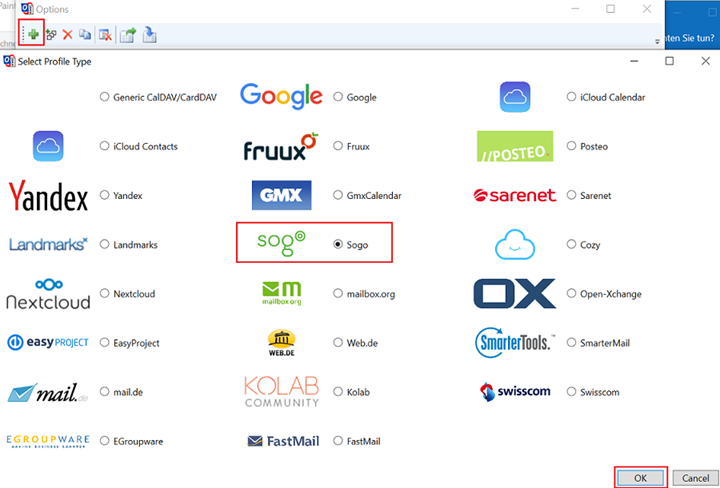Viewport: 720px width, 488px height.
Task: Select the Yandex radio button
Action: coord(104,195)
